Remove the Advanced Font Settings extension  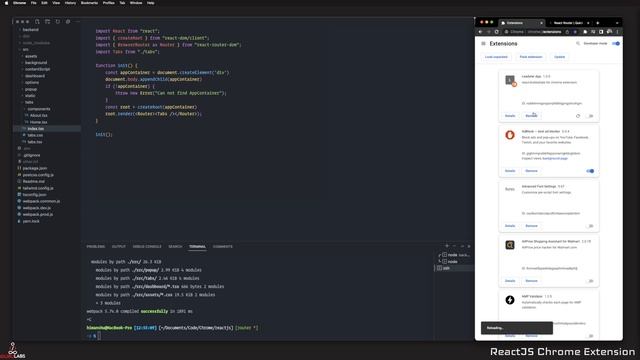point(531,226)
